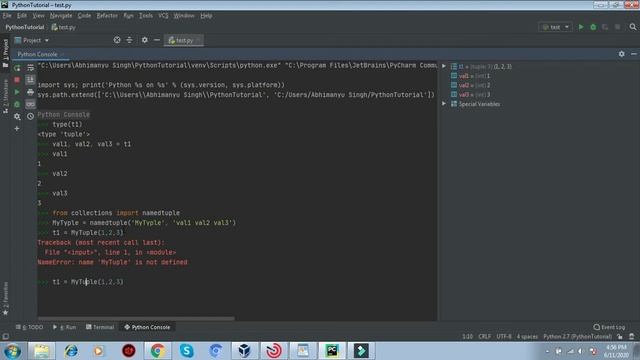Open Project panel options gear
The width and height of the screenshot is (640, 360).
tap(144, 40)
